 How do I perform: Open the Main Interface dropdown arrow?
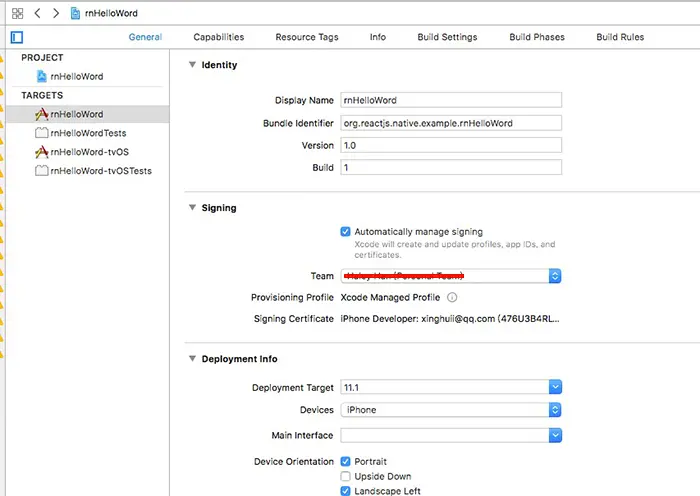pos(555,435)
